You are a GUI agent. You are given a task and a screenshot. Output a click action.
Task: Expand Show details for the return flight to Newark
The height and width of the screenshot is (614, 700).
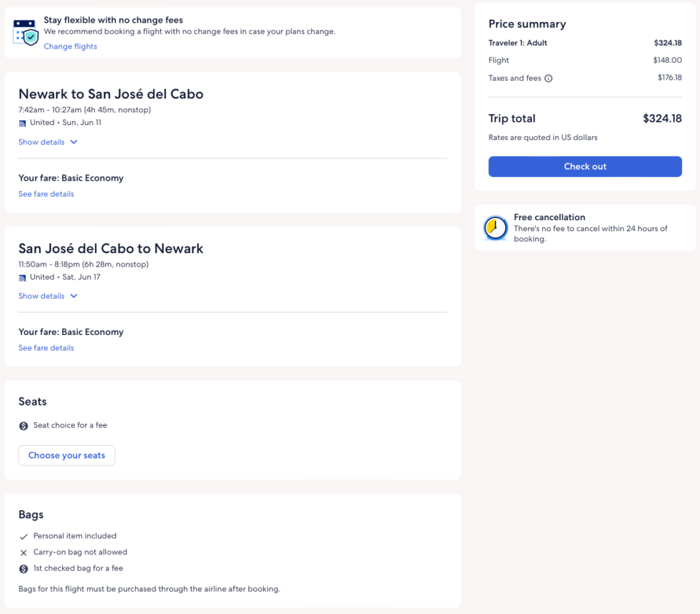48,296
